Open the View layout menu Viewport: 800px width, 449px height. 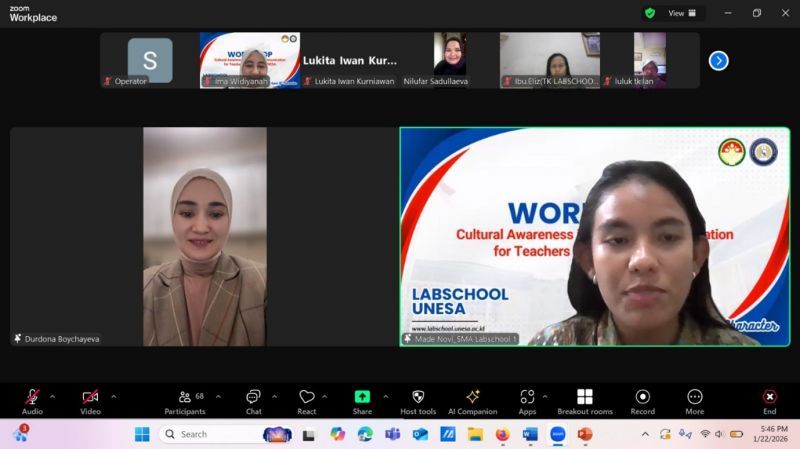(x=682, y=13)
